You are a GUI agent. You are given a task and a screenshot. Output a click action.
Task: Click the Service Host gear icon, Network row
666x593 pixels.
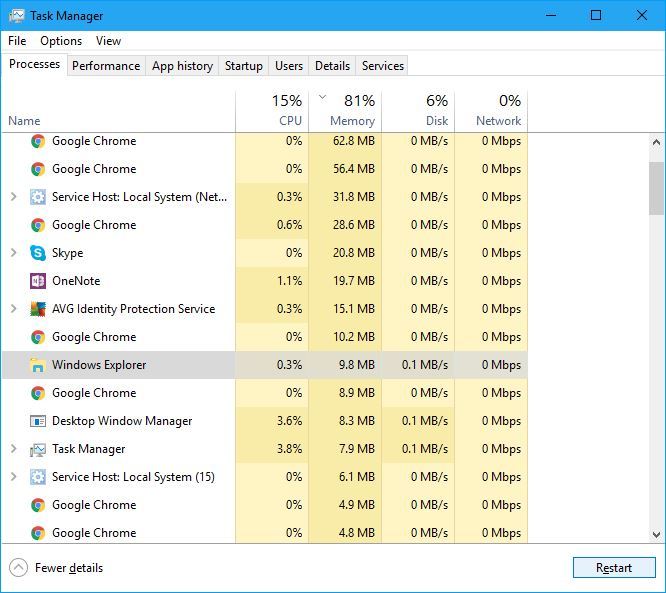point(38,197)
